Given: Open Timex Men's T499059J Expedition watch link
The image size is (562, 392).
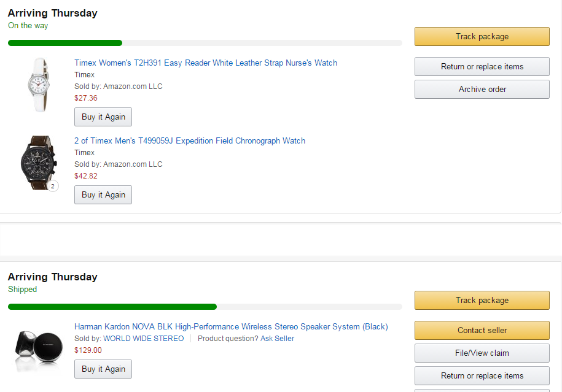Looking at the screenshot, I should 190,141.
